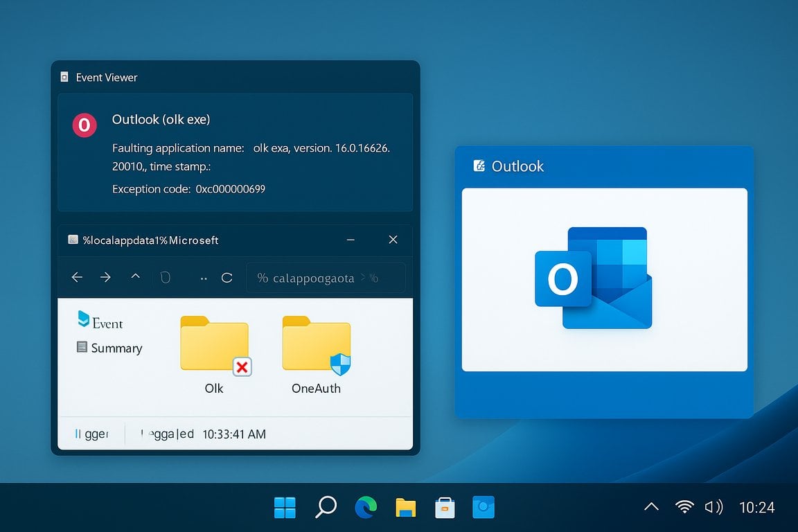
Task: Click the OneAuth folder name label
Action: (x=316, y=389)
